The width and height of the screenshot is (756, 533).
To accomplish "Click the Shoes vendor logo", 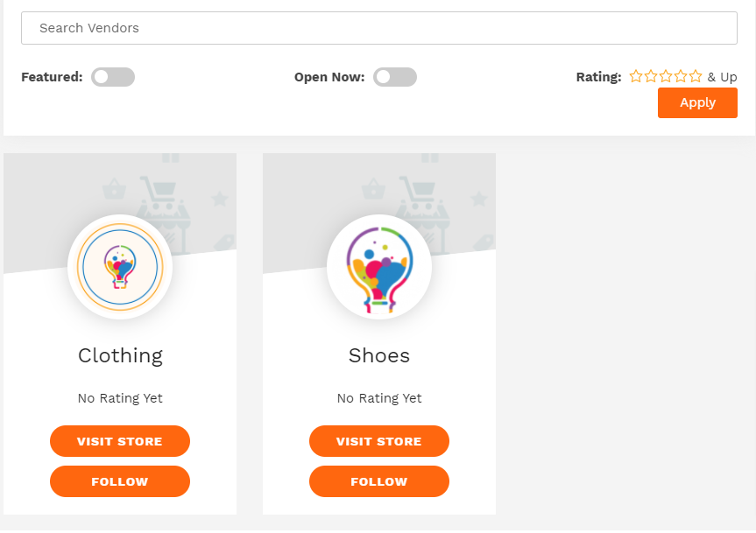I will [x=379, y=267].
